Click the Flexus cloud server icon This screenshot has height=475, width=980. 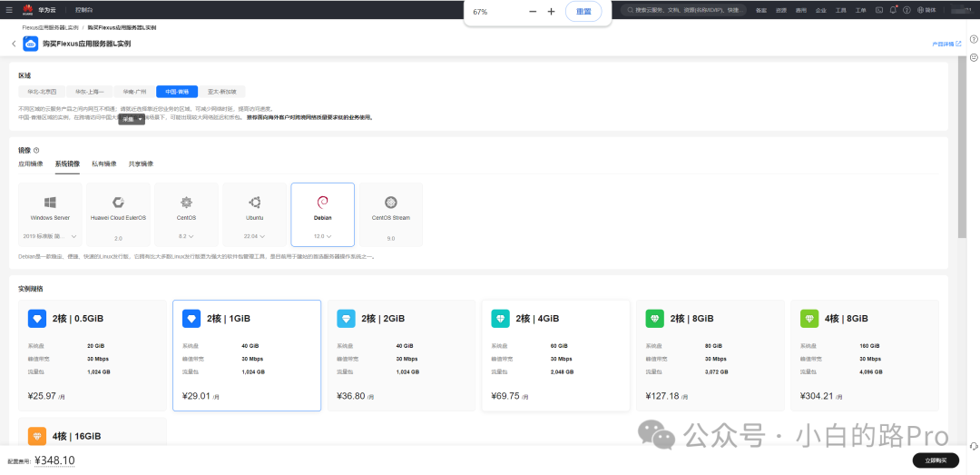pyautogui.click(x=31, y=44)
